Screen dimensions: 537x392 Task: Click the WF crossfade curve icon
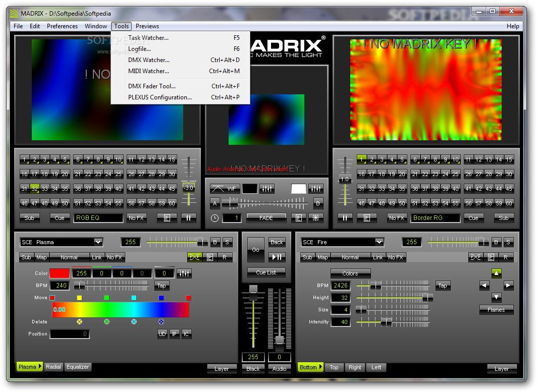point(224,189)
